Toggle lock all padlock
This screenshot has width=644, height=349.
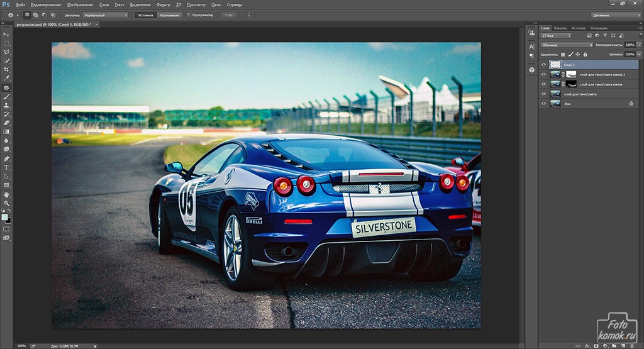pyautogui.click(x=586, y=54)
